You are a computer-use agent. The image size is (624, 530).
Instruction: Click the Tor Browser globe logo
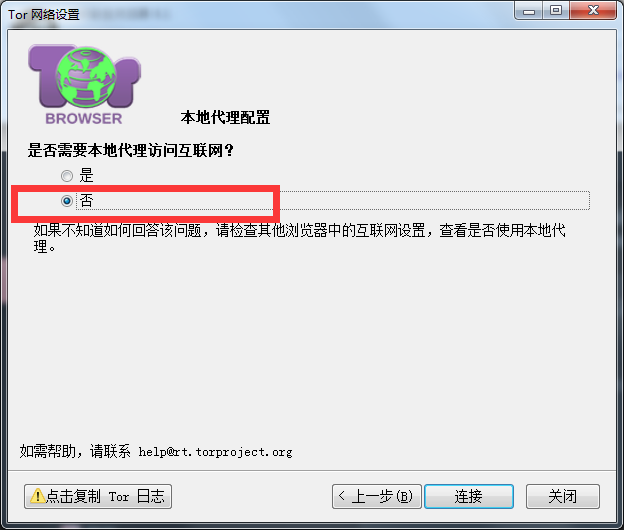point(86,77)
